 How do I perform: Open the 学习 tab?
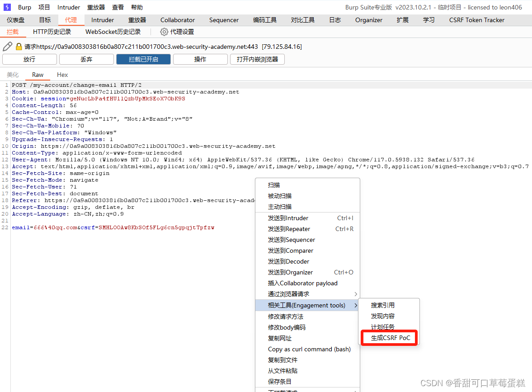coord(429,20)
